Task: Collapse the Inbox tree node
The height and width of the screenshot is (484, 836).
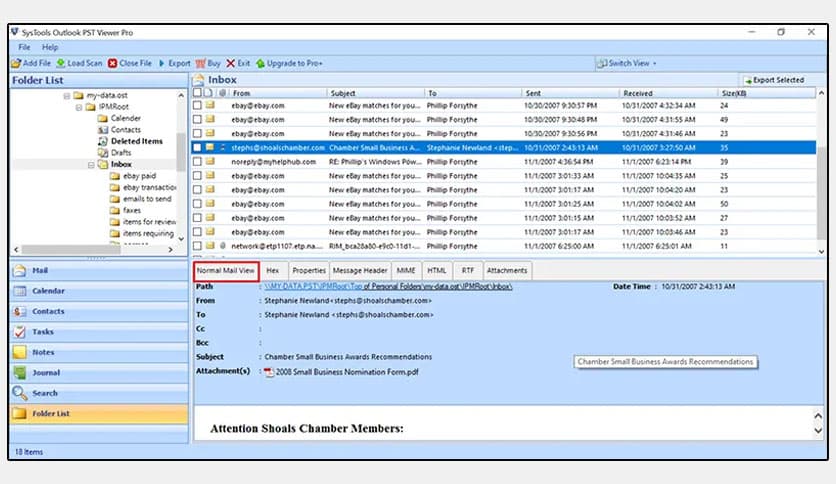Action: pos(91,165)
